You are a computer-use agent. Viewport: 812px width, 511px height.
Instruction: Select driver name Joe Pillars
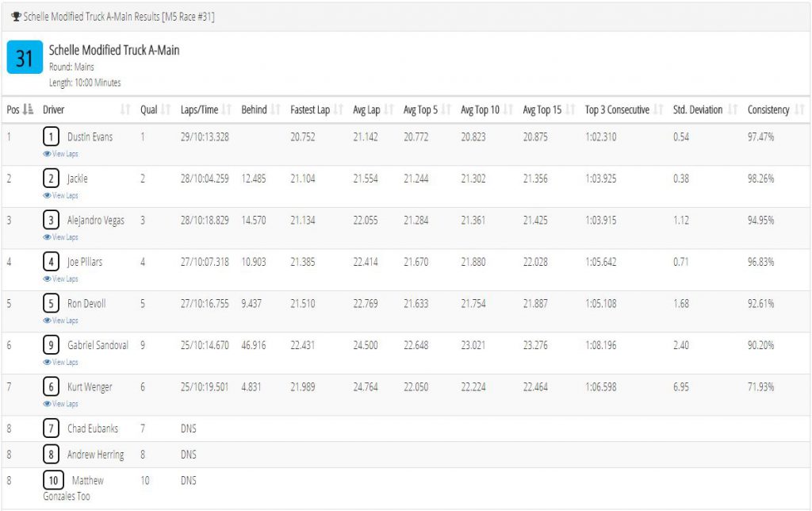pos(85,262)
